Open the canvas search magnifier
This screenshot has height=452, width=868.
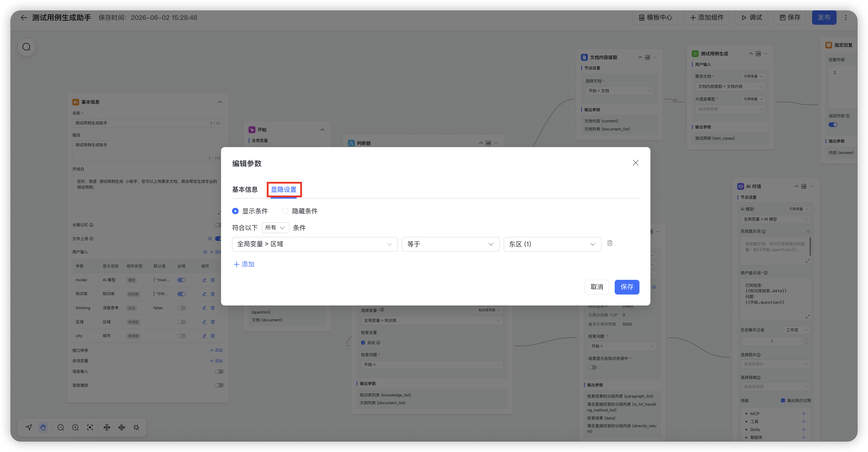click(27, 47)
